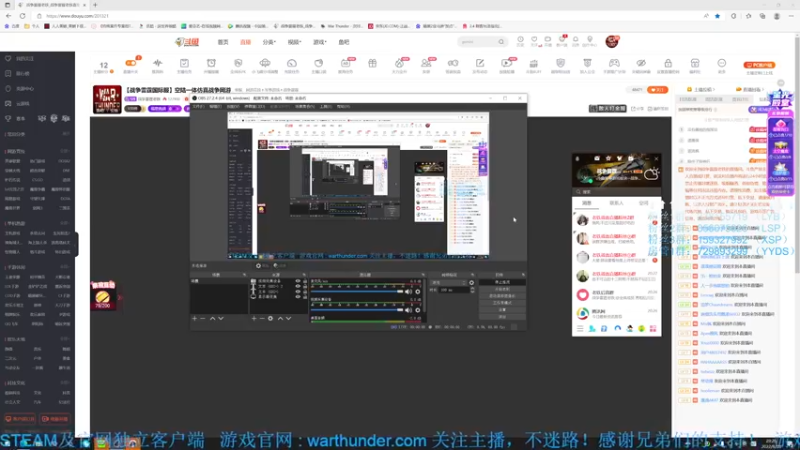Click the pencil edit icon in streamer toolbar
The height and width of the screenshot is (450, 800).
pos(480,63)
